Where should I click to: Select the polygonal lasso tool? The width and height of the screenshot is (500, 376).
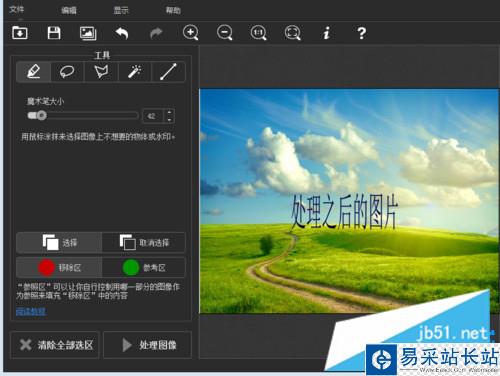[x=101, y=72]
